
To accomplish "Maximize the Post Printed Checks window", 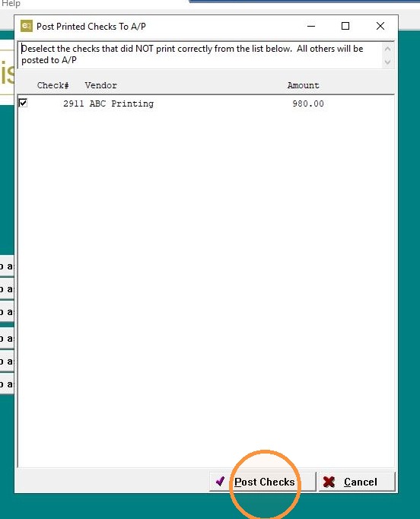I will tap(345, 26).
